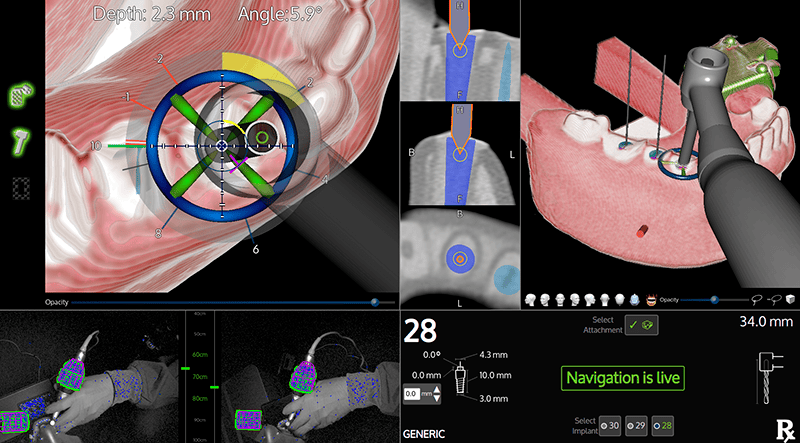Click the 3D cube view icon

[788, 299]
